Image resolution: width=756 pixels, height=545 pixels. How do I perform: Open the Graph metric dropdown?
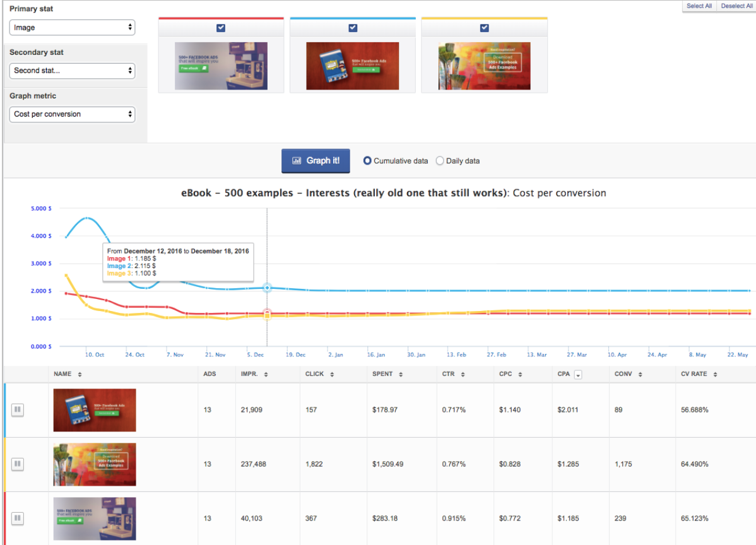[x=71, y=114]
